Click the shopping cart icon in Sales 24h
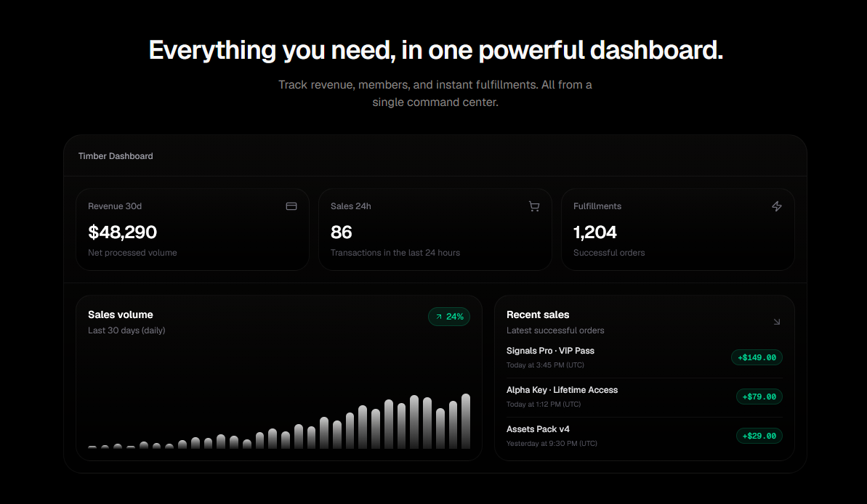Viewport: 867px width, 504px height. click(534, 206)
